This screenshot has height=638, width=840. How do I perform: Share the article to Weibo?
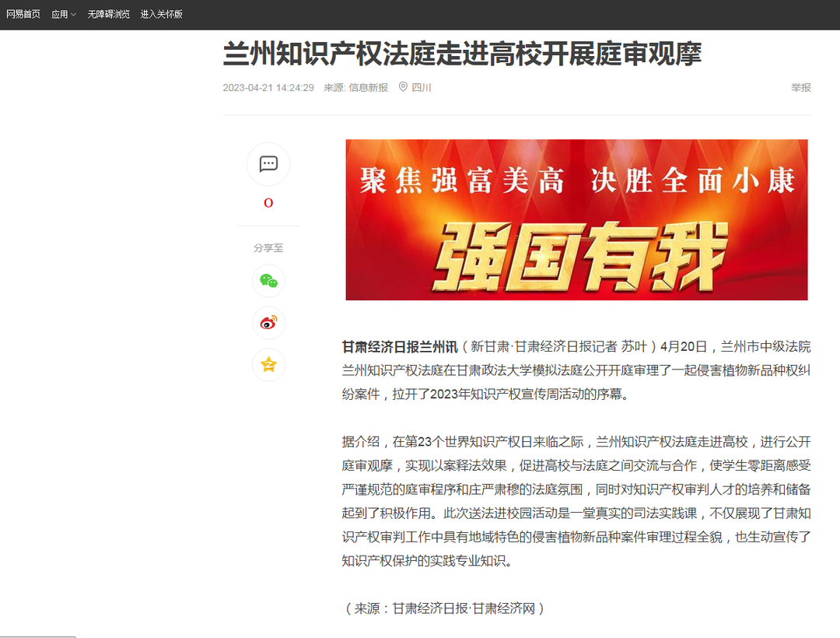point(268,323)
